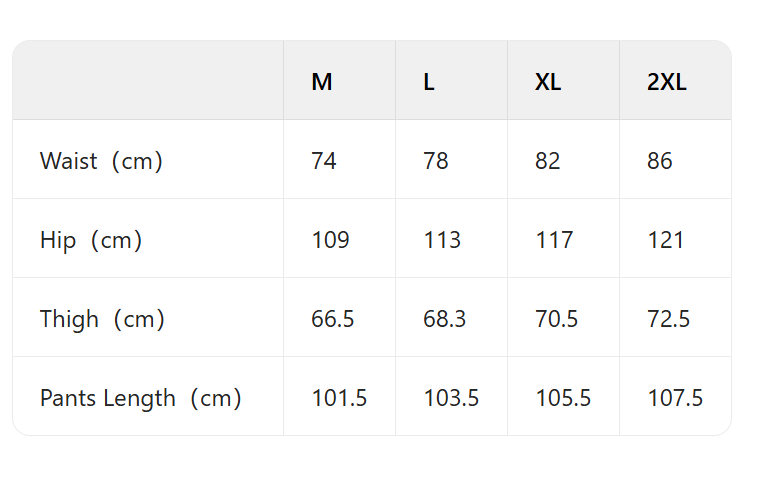Select the Thigh (cm) row label

[x=102, y=319]
